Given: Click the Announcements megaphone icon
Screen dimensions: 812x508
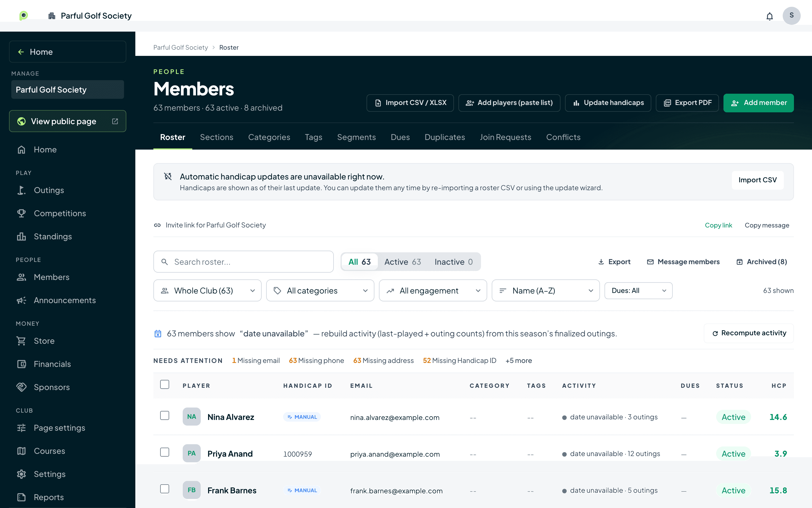Looking at the screenshot, I should tap(21, 300).
